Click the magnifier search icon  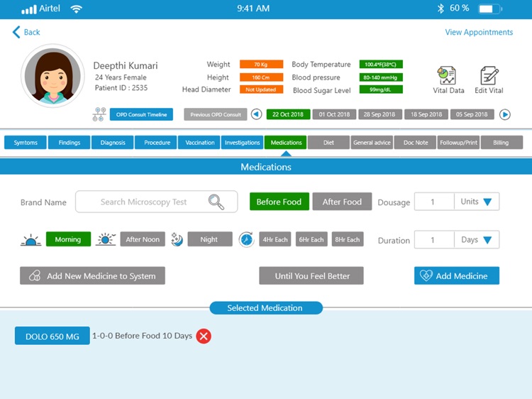(x=216, y=202)
